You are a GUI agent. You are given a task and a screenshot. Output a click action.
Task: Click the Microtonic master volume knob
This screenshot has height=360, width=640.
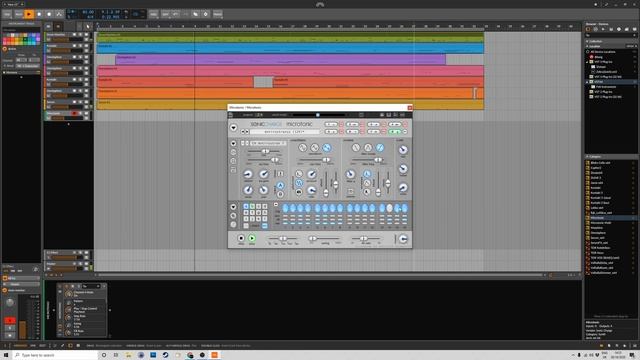coord(403,239)
